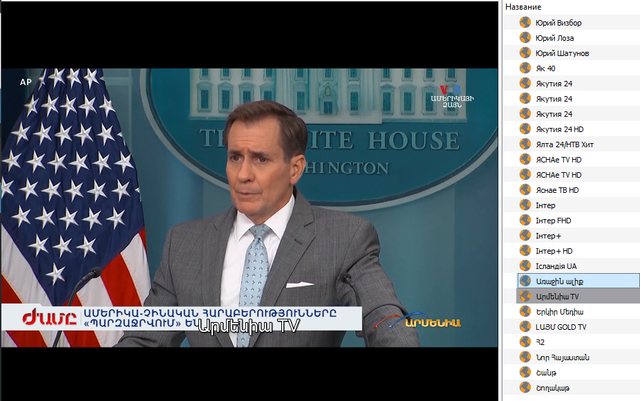The height and width of the screenshot is (401, 640).
Task: Click the globe icon beside Արմենիա TV
Action: coord(525,296)
